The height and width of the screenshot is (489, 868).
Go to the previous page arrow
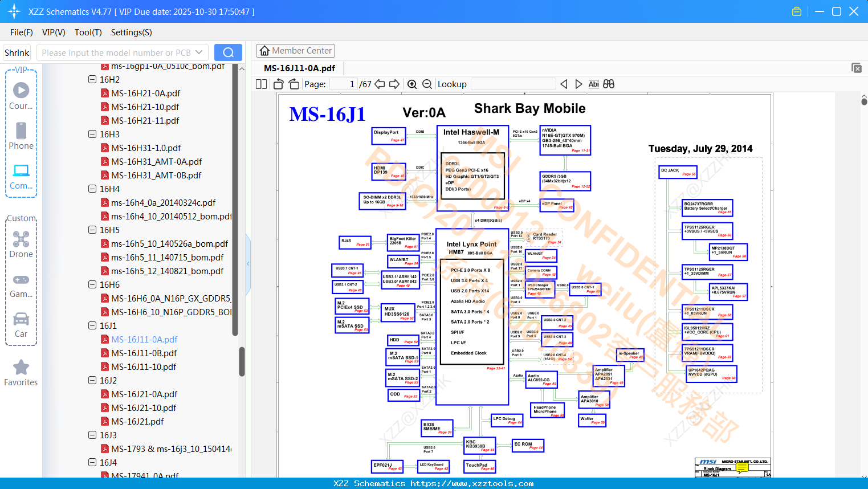380,84
